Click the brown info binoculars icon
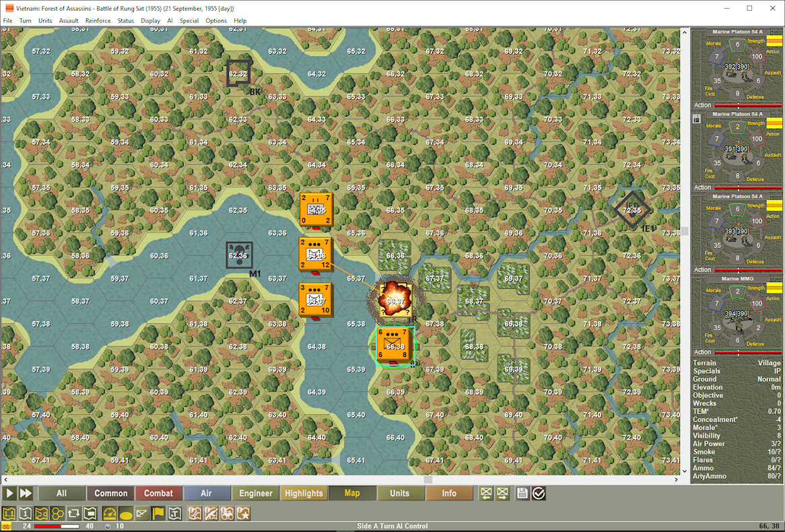Image resolution: width=785 pixels, height=532 pixels. [x=227, y=513]
